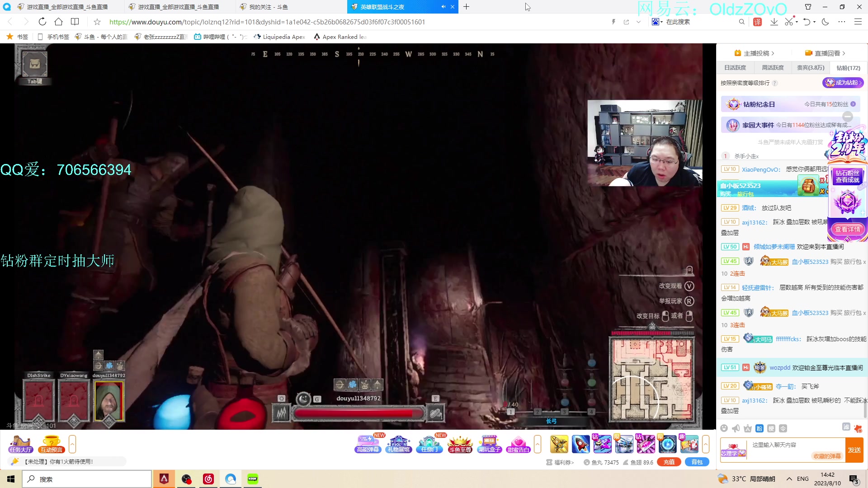Screen dimensions: 868x488
Task: Toggle night mode moon icon
Action: (826, 22)
